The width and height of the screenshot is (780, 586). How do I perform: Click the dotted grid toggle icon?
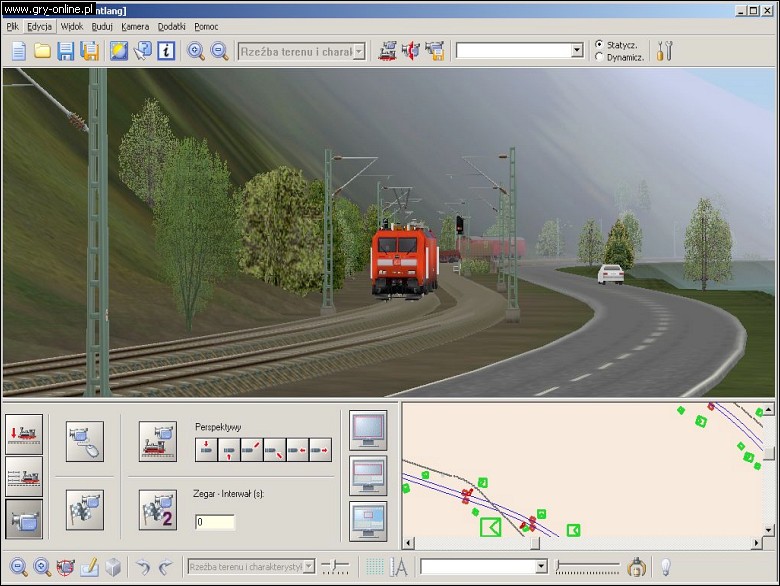click(x=375, y=567)
